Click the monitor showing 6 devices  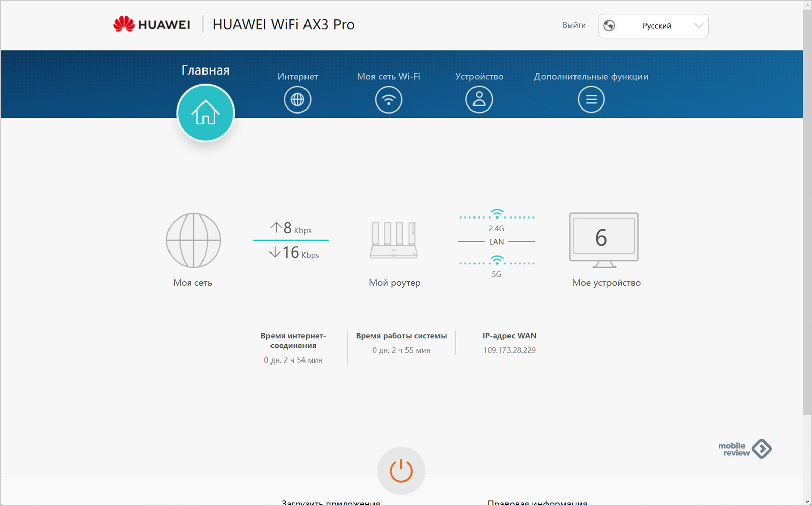[604, 240]
